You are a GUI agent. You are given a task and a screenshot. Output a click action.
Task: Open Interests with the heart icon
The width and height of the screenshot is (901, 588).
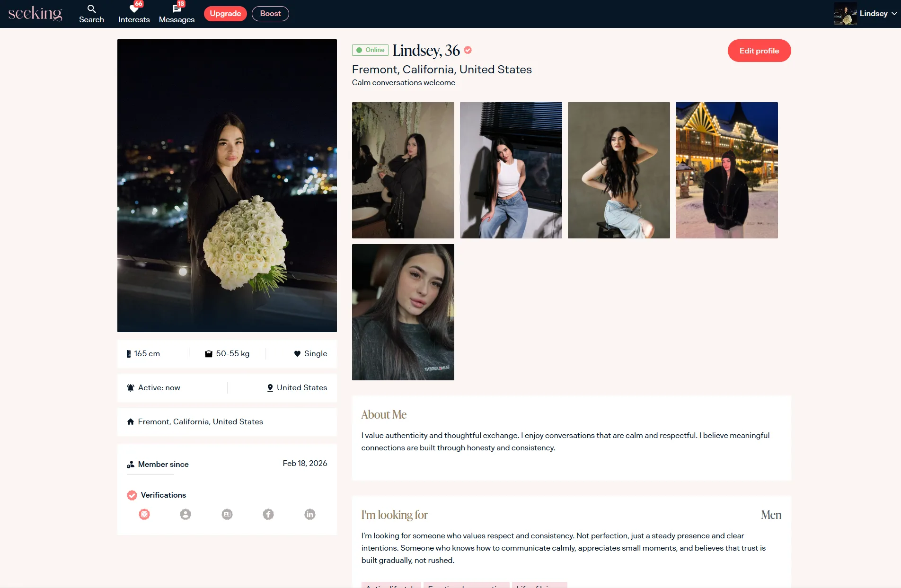click(x=134, y=9)
